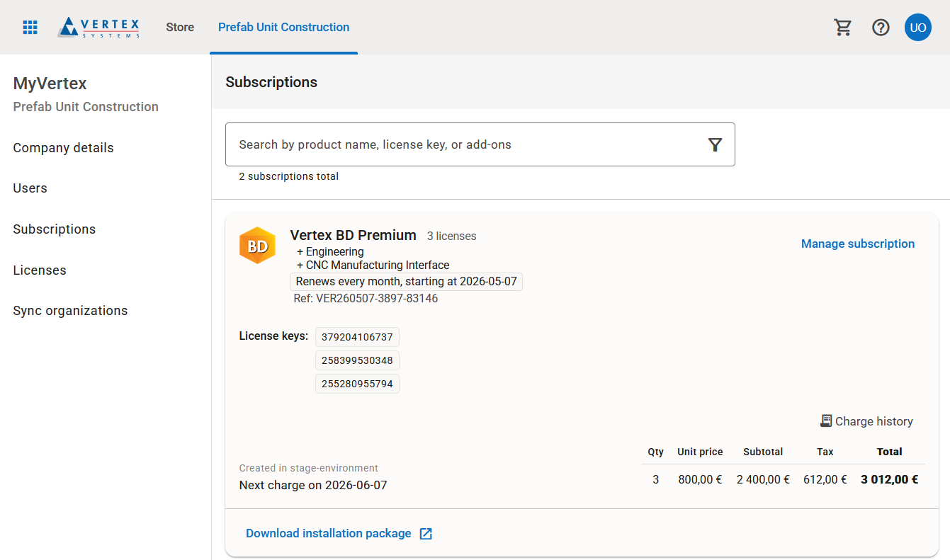The height and width of the screenshot is (560, 950).
Task: Click Manage subscription link
Action: [x=858, y=244]
